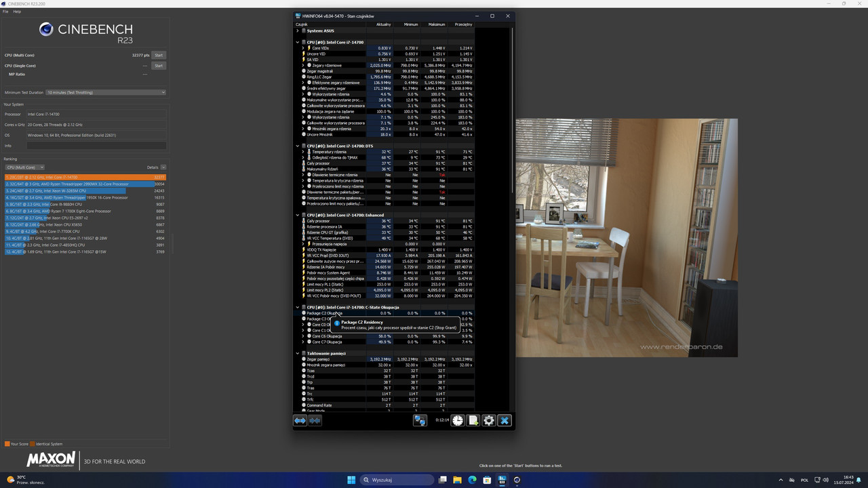Click the rendered room image in Cinebench

point(627,238)
